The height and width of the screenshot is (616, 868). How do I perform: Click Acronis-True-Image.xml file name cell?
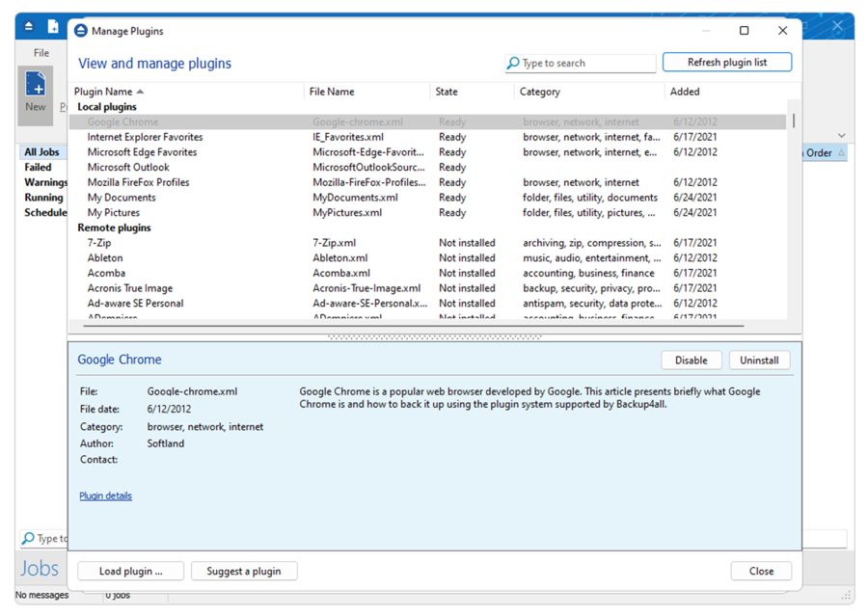pos(366,288)
